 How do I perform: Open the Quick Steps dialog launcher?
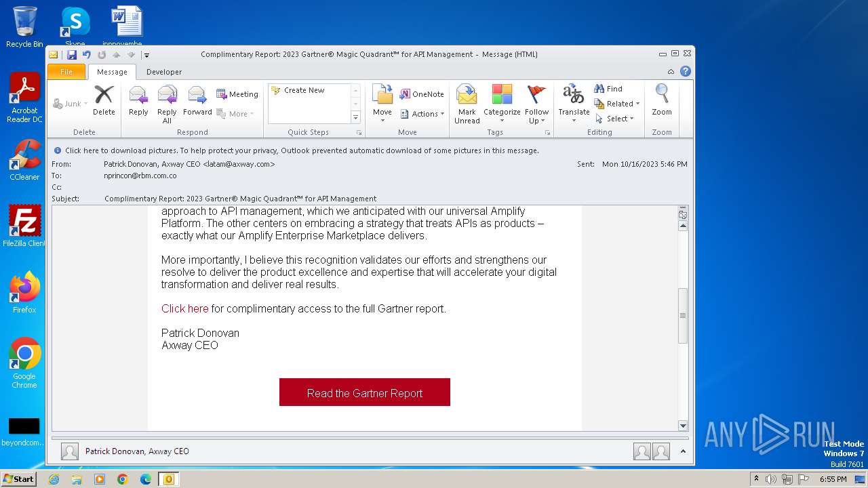point(359,133)
